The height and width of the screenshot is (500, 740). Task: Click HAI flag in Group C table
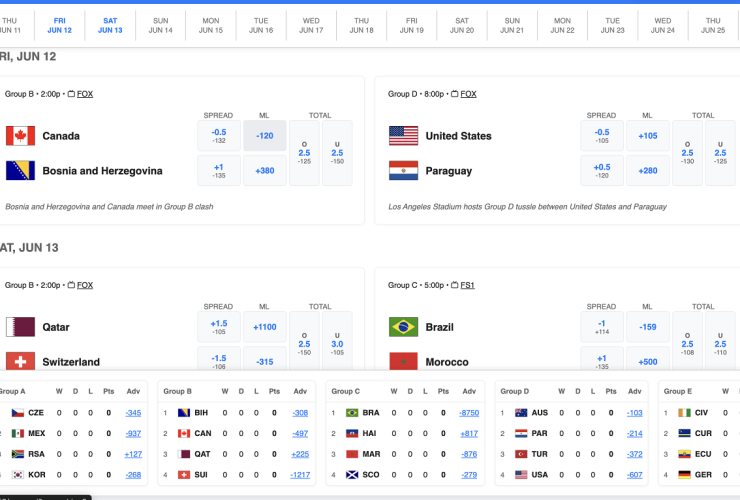click(352, 433)
